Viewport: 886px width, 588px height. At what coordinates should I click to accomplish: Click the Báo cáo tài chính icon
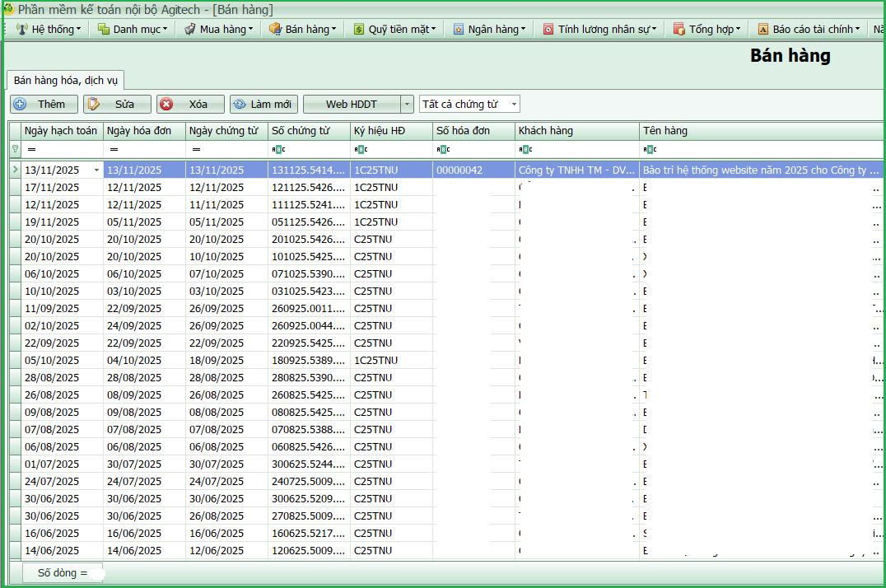click(x=763, y=29)
